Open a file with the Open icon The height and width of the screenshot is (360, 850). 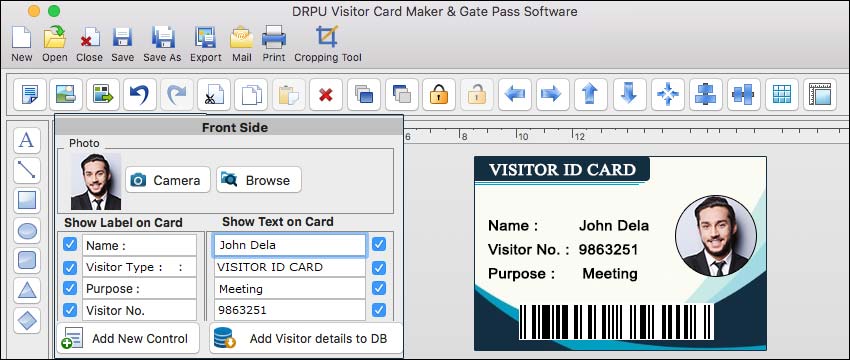[55, 37]
